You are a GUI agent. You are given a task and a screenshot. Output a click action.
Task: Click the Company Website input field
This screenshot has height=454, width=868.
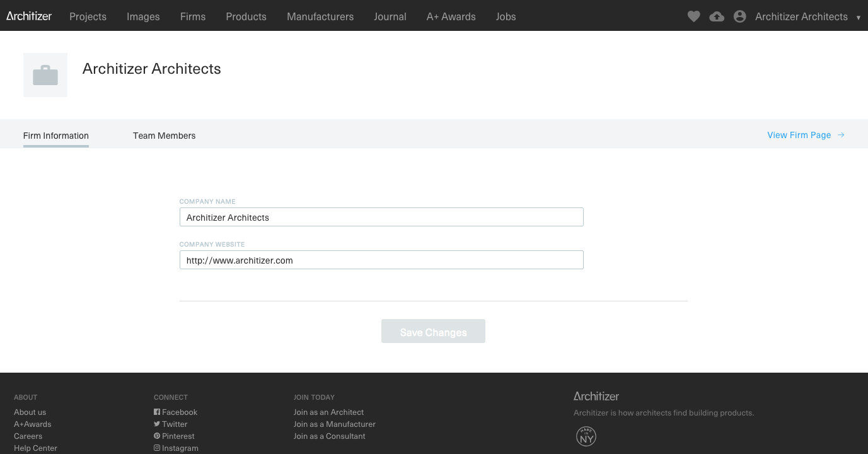pyautogui.click(x=381, y=260)
